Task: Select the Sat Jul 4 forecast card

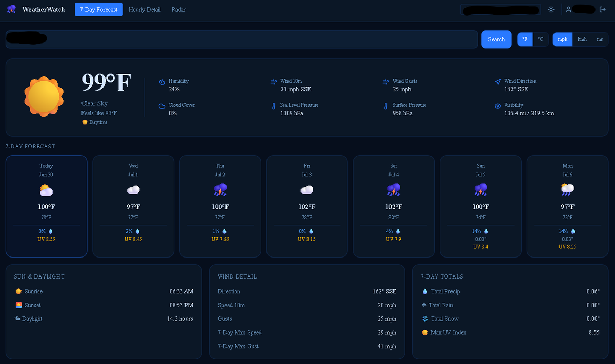Action: pos(394,206)
